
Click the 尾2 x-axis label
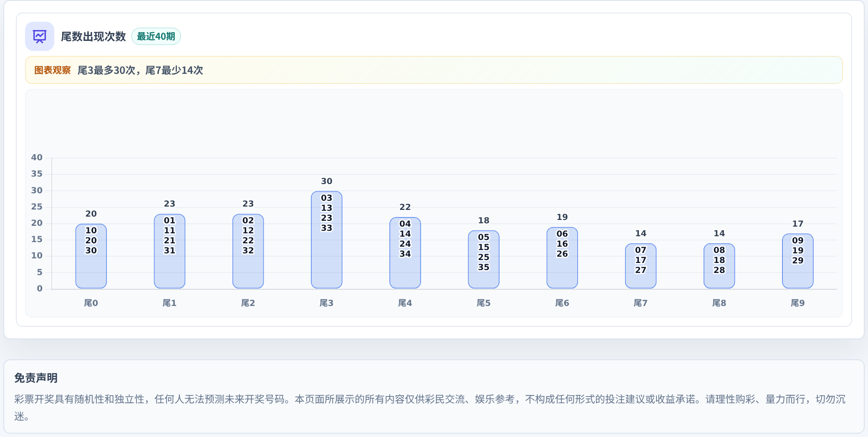248,303
